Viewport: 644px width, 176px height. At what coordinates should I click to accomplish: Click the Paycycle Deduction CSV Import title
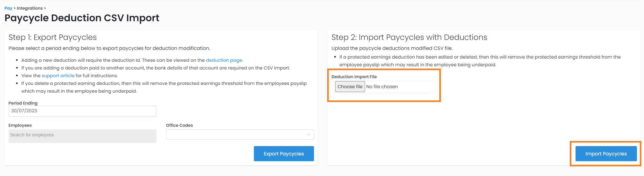click(82, 18)
